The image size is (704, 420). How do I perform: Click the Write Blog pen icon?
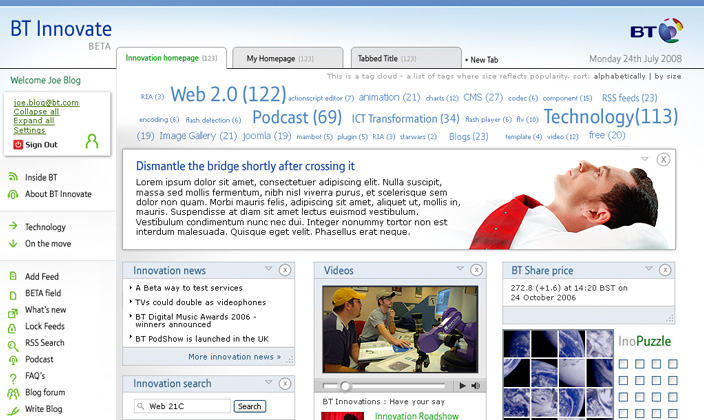13,410
